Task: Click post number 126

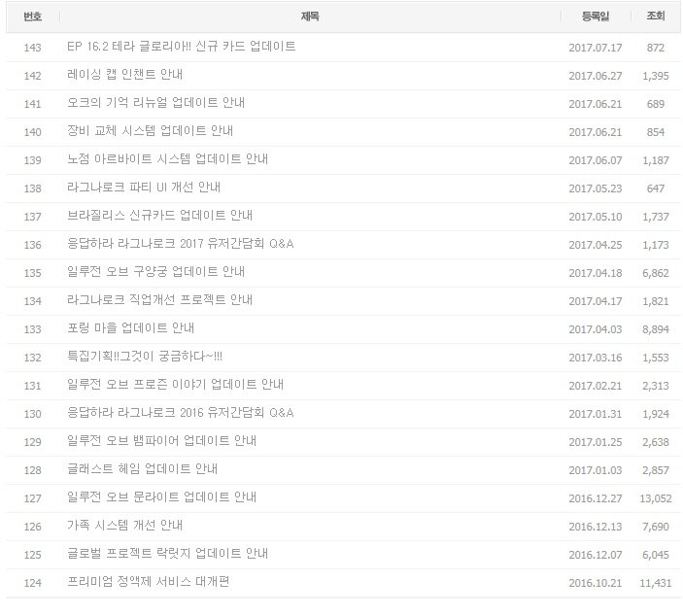Action: click(x=33, y=527)
